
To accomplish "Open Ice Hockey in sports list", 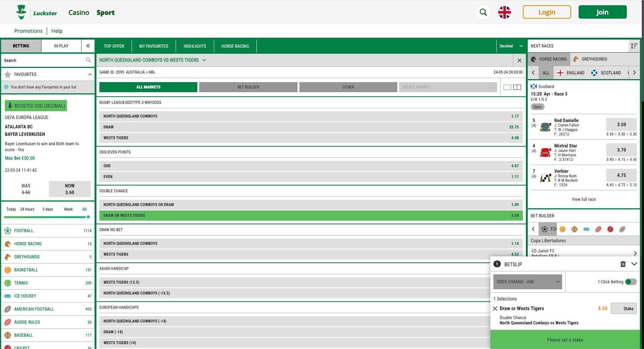I will click(48, 296).
